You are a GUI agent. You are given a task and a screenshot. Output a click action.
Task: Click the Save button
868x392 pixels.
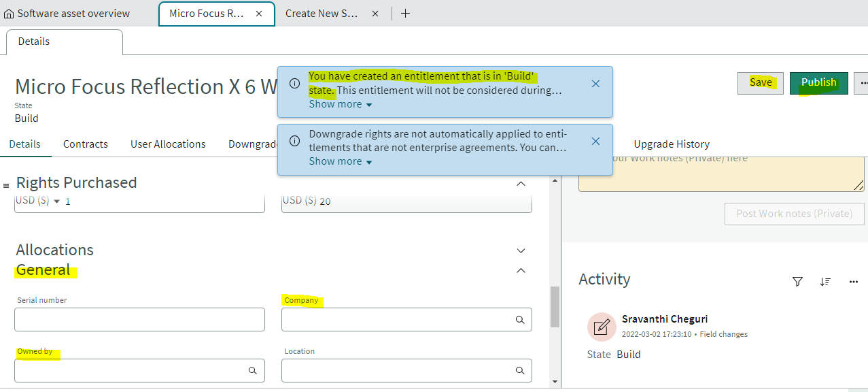click(x=761, y=83)
